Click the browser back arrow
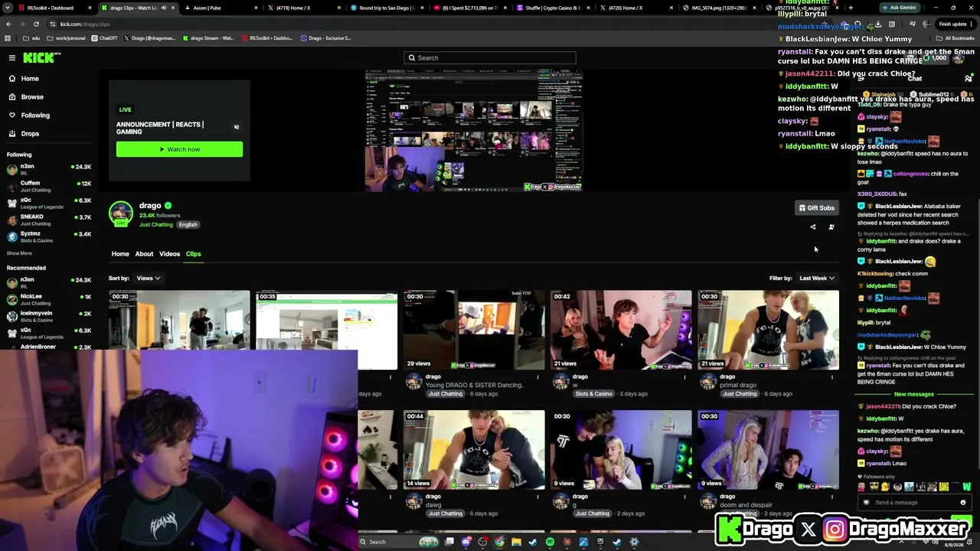The height and width of the screenshot is (551, 980). click(8, 24)
